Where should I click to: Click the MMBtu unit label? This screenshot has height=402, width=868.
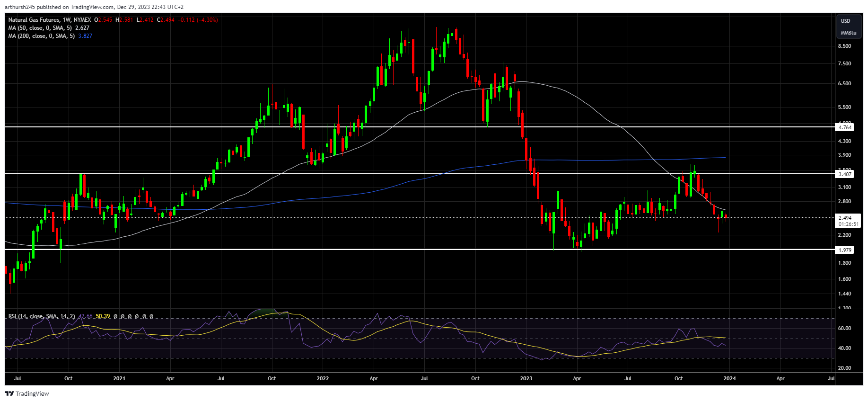(848, 33)
